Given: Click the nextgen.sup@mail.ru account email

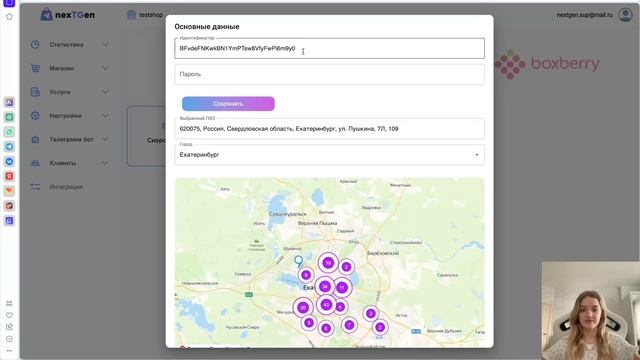Looking at the screenshot, I should (584, 15).
